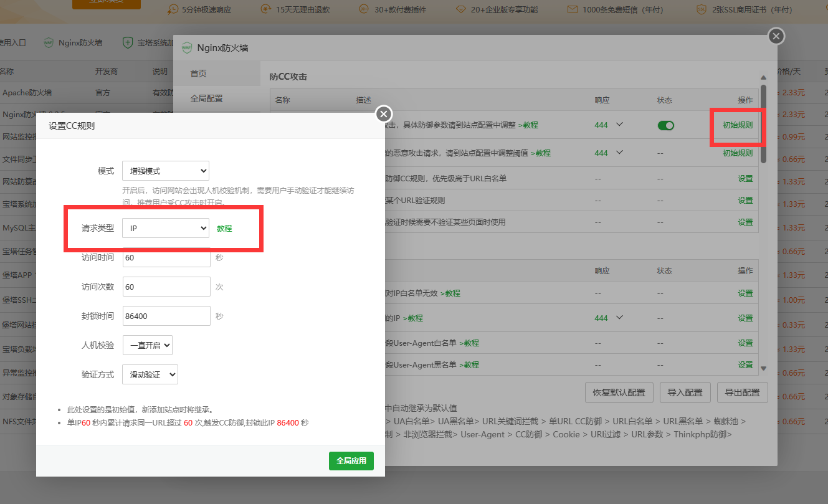Image resolution: width=828 pixels, height=504 pixels.
Task: Apply settings with the 全局应用 button
Action: (x=351, y=461)
